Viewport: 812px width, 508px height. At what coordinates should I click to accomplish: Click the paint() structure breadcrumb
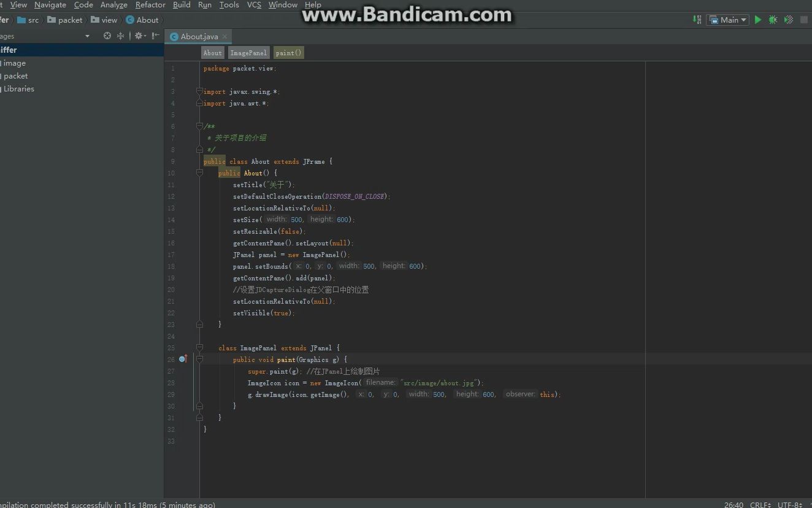[288, 53]
